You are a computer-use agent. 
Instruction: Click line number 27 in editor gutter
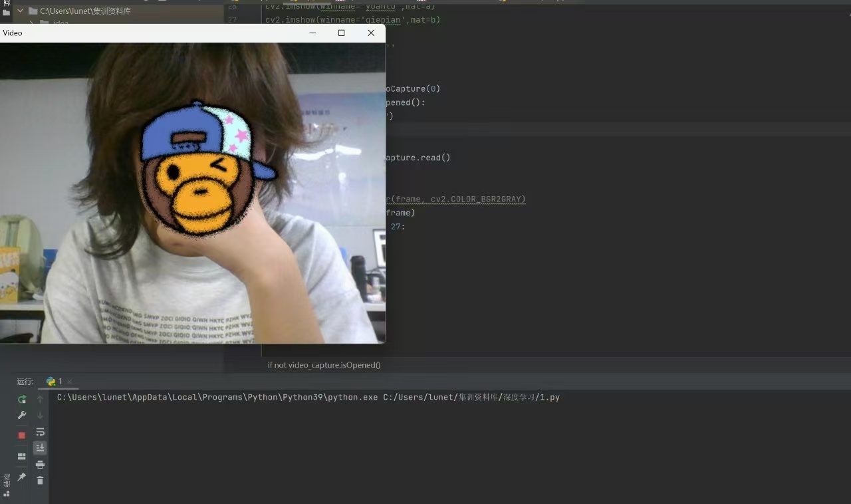coord(232,20)
